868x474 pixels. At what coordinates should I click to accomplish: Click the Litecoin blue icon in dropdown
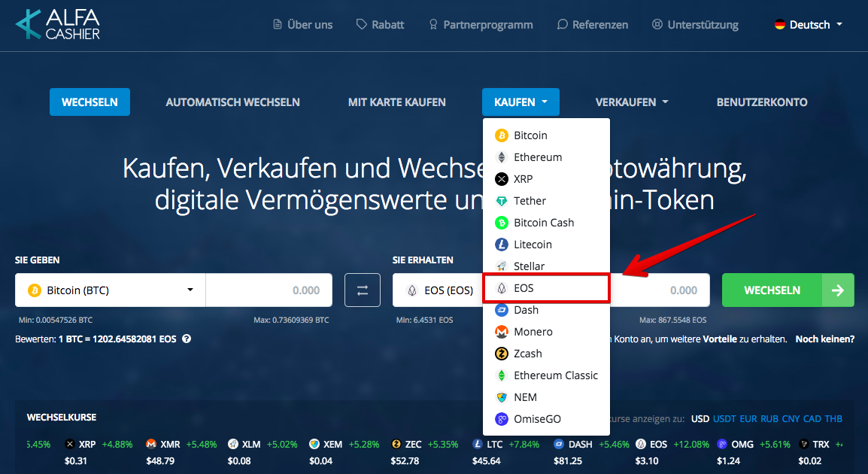coord(502,245)
